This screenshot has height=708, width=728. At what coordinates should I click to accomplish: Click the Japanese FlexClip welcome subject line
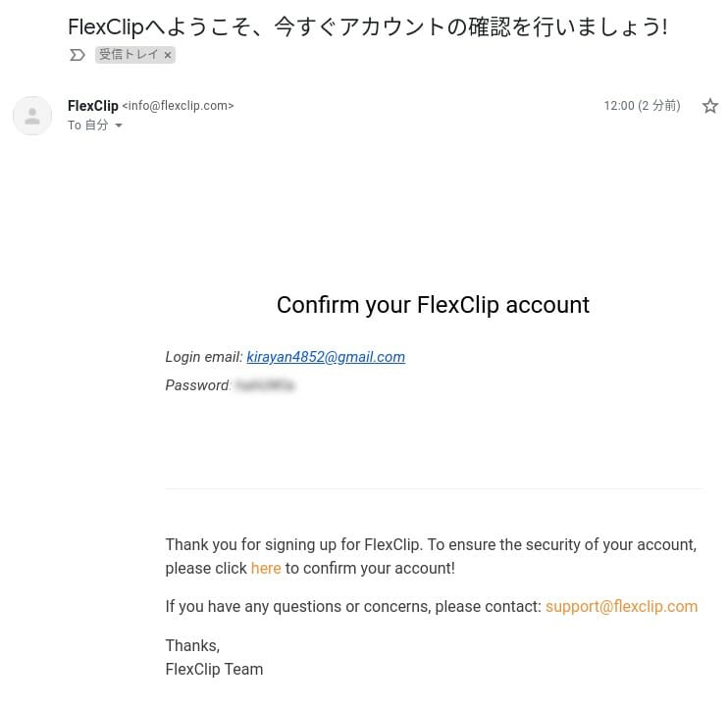point(368,26)
